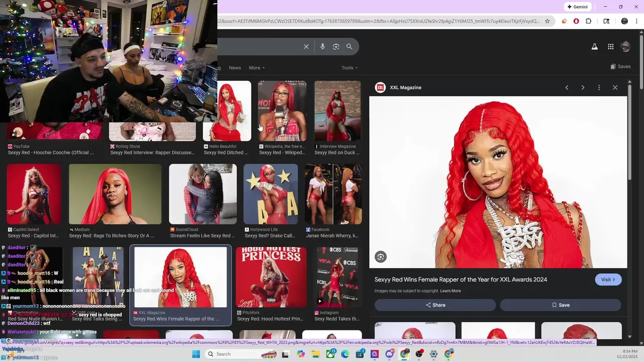Bookmark this page with the star

pos(547,21)
